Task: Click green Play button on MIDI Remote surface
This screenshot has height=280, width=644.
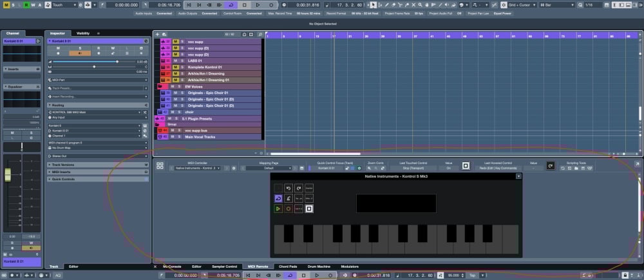Action: click(278, 209)
